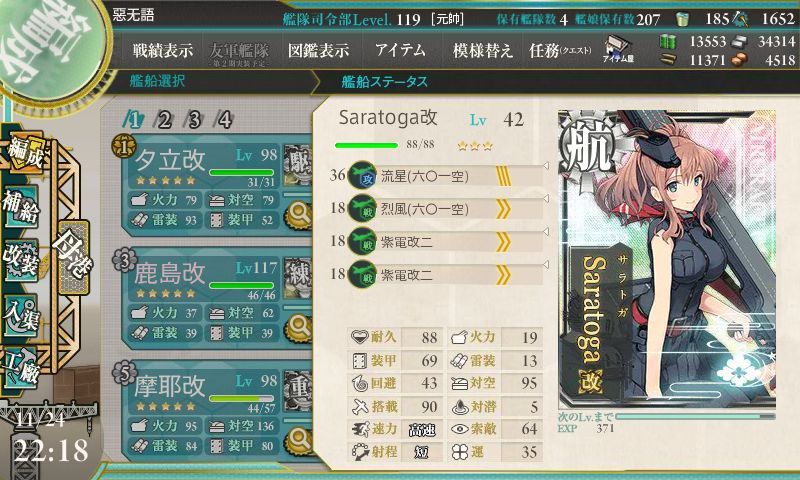Click the 母港 home port button
This screenshot has width=800, height=480.
[73, 258]
